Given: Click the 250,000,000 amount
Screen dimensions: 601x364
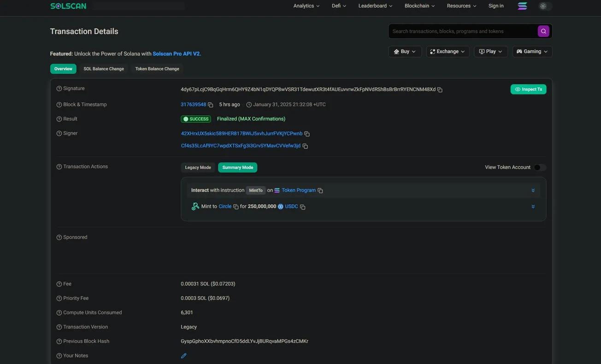Looking at the screenshot, I should click(x=262, y=206).
